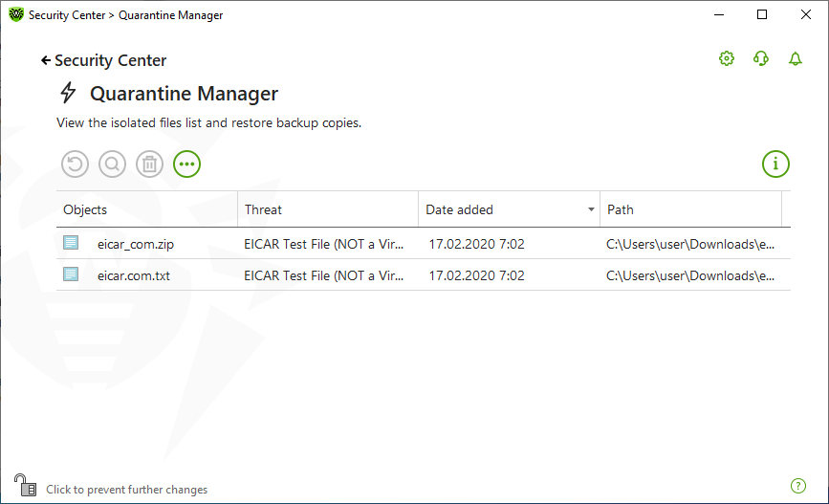This screenshot has width=829, height=504.
Task: Click the green quarantine info icon
Action: coord(775,164)
